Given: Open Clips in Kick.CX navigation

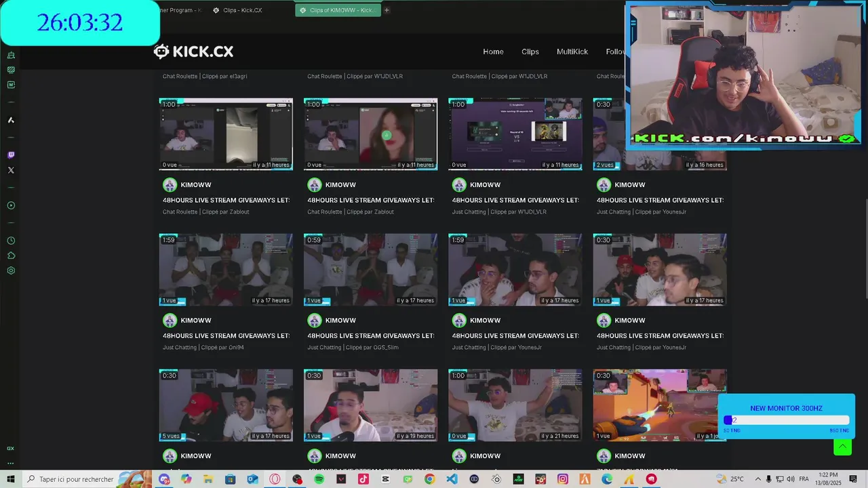Looking at the screenshot, I should coord(530,52).
